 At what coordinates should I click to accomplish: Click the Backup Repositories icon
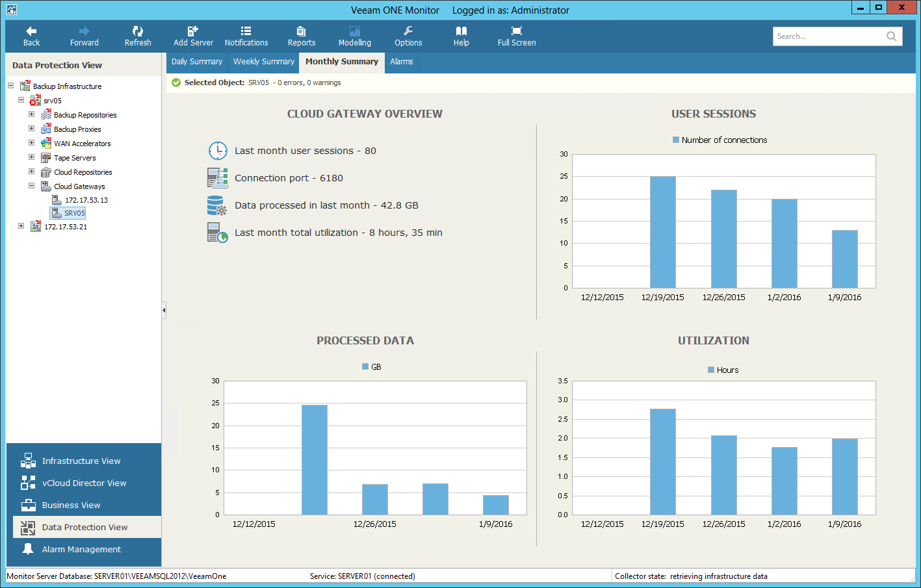tap(46, 114)
